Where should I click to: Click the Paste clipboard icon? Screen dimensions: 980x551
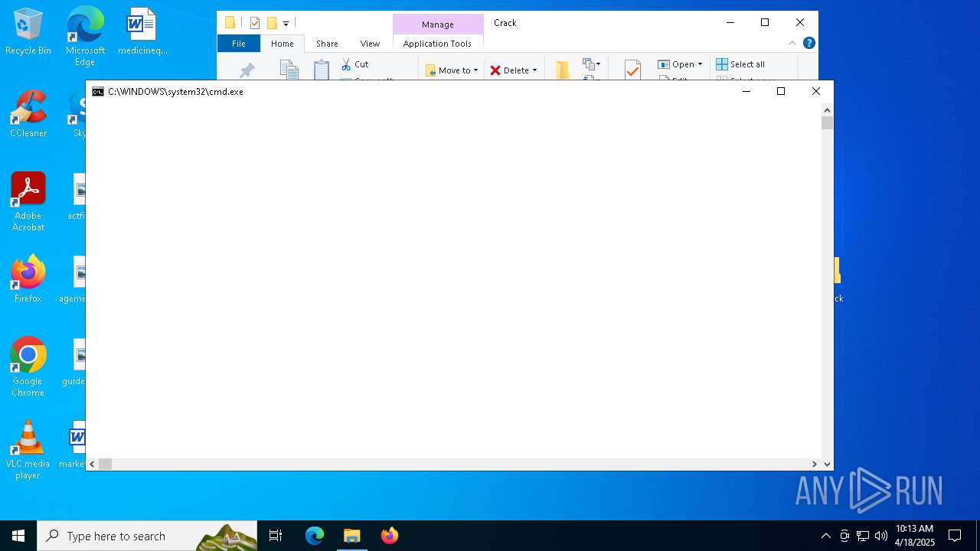pos(322,70)
